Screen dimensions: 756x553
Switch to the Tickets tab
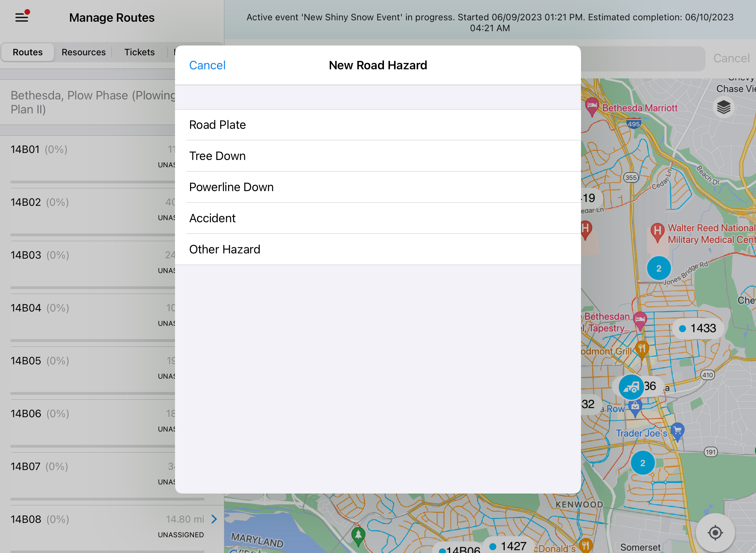pyautogui.click(x=139, y=52)
